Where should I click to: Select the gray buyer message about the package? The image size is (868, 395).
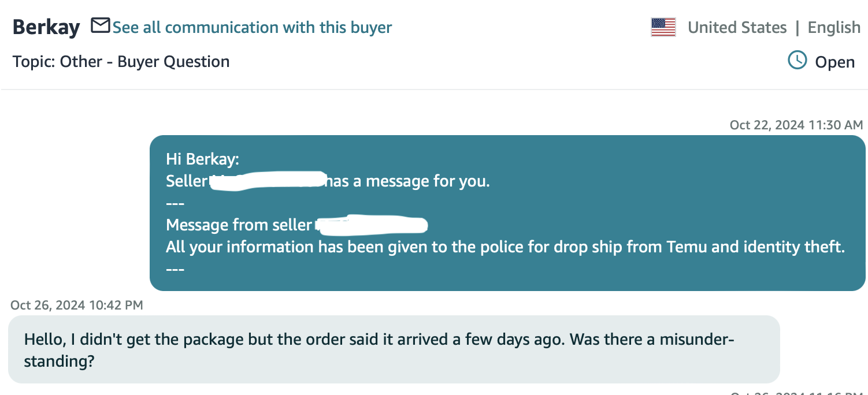pyautogui.click(x=394, y=349)
